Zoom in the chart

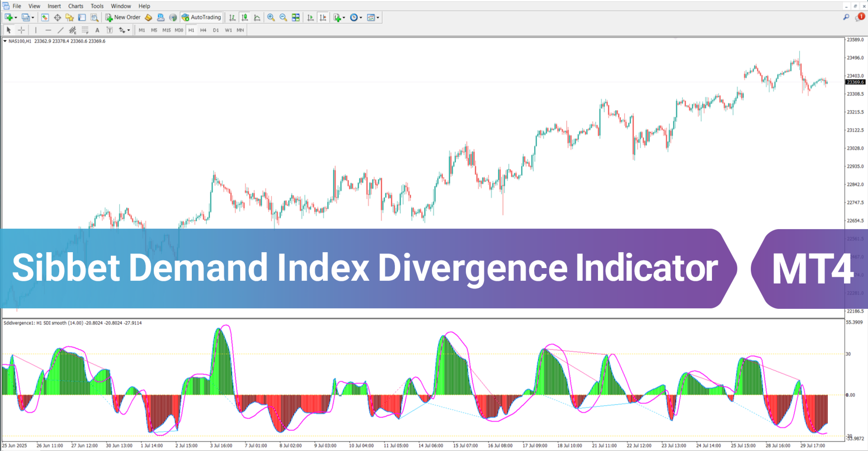270,18
